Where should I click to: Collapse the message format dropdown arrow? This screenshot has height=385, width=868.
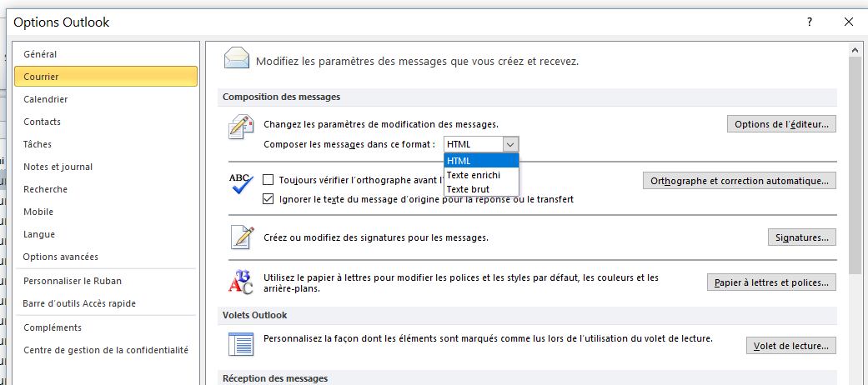click(510, 144)
